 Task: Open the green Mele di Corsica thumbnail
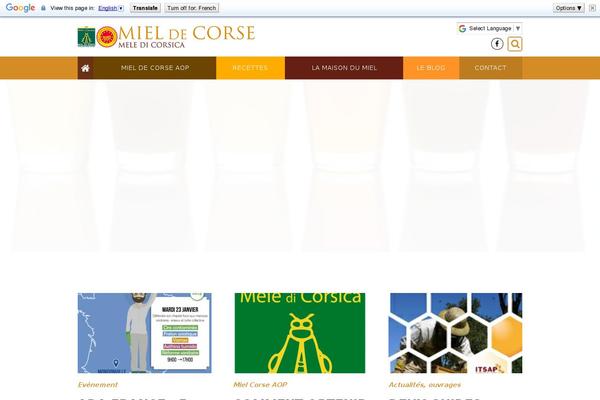coord(300,333)
